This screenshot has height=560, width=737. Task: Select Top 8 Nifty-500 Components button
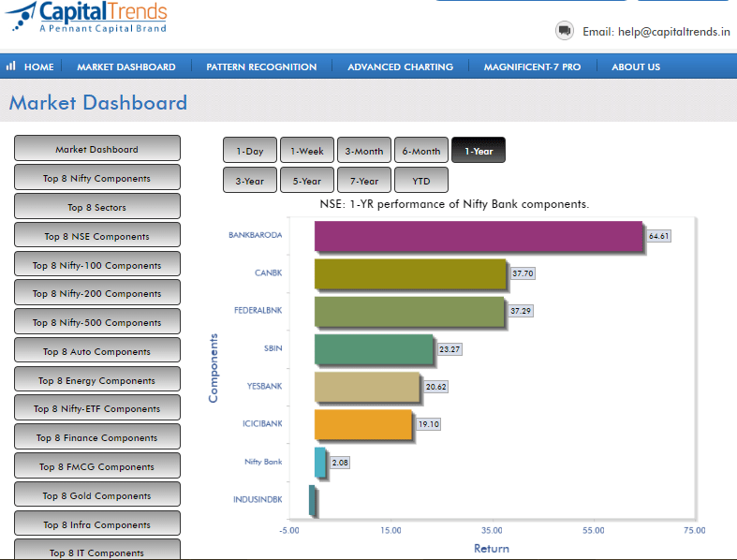click(x=97, y=322)
